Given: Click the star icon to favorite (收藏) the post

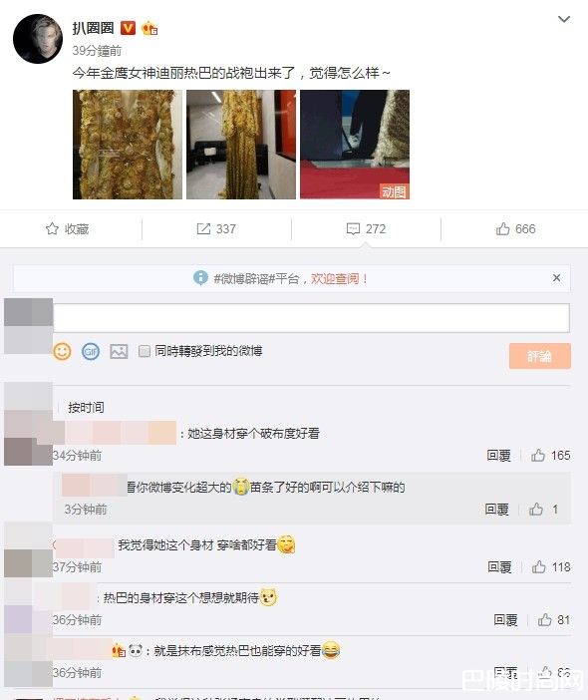Looking at the screenshot, I should 52,229.
